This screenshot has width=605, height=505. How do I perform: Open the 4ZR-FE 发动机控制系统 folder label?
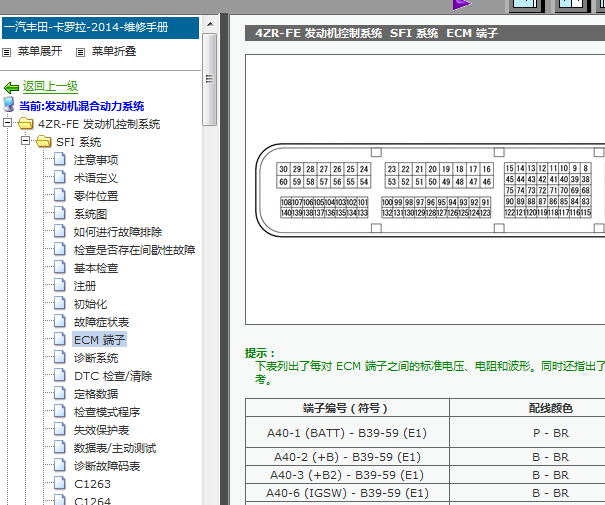coord(99,124)
